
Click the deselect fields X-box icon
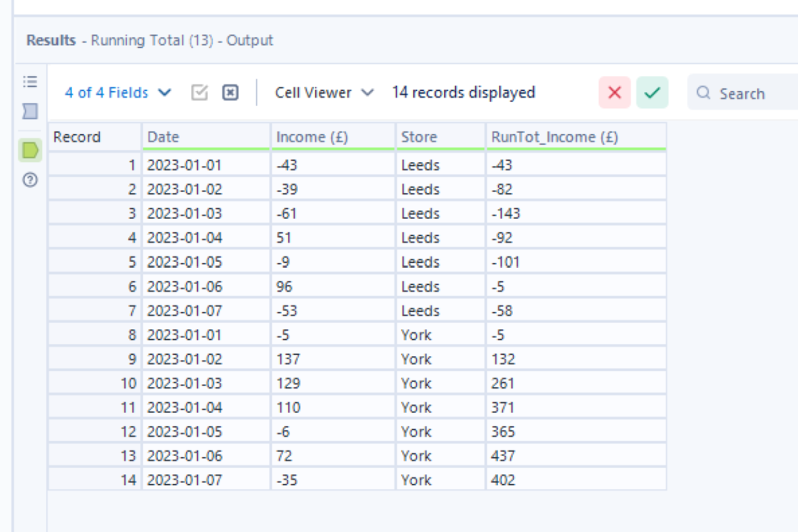[x=231, y=93]
